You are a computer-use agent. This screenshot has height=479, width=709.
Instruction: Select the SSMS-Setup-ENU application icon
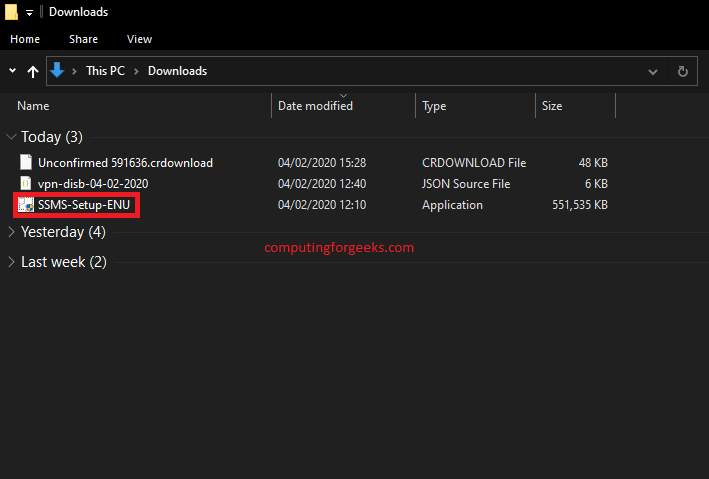tap(26, 205)
